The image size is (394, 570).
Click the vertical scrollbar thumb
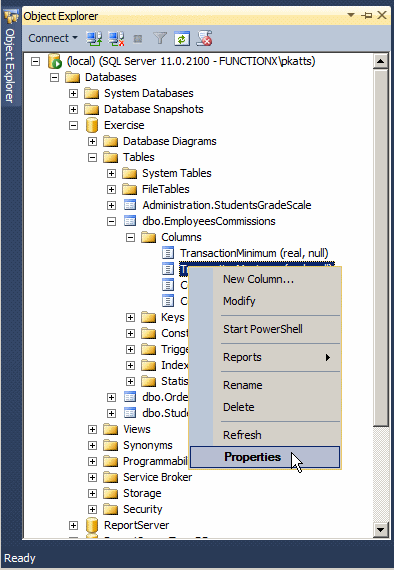[381, 248]
